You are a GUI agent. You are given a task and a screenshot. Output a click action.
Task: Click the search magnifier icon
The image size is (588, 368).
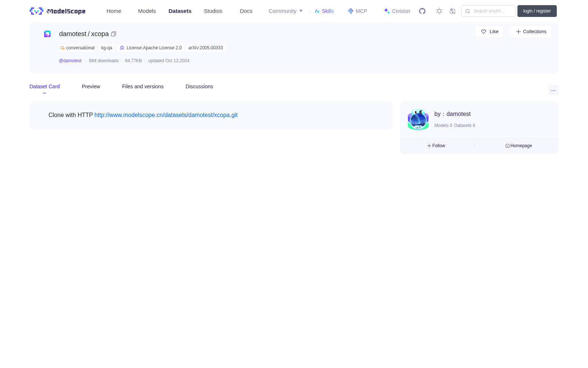tap(467, 11)
